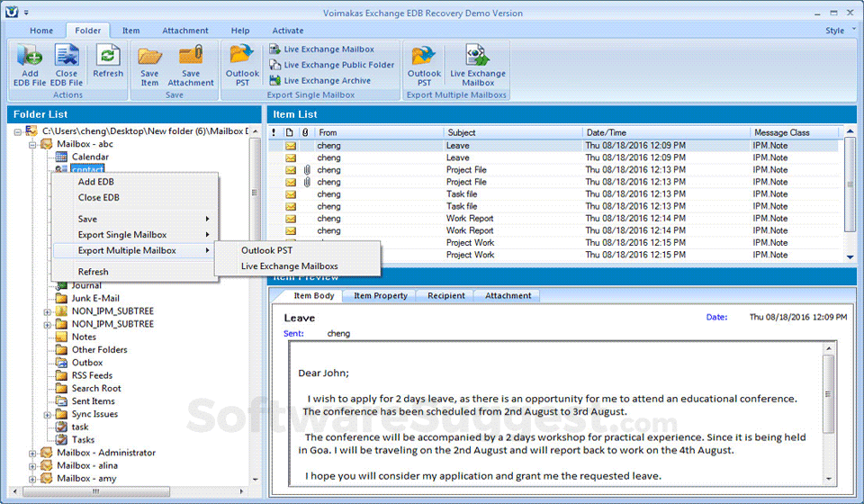The height and width of the screenshot is (504, 864).
Task: Choose Outlook PST in submenu
Action: point(298,250)
